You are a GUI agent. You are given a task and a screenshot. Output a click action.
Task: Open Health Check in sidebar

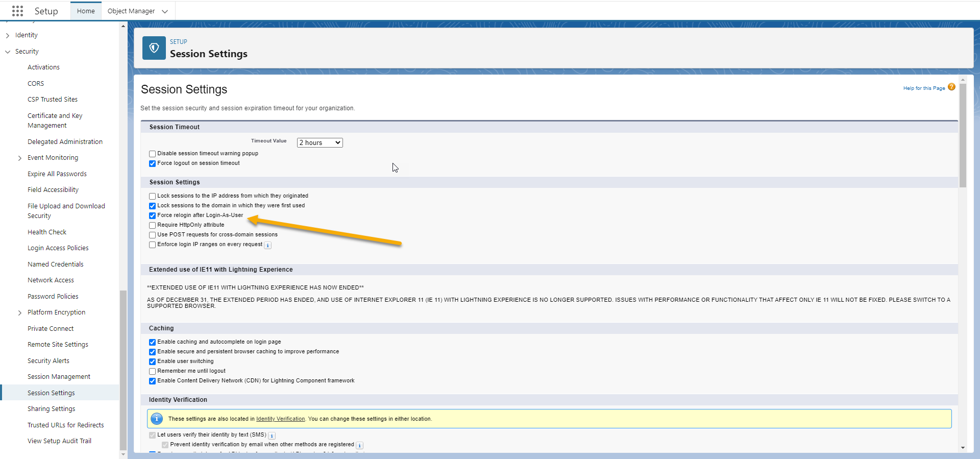47,232
